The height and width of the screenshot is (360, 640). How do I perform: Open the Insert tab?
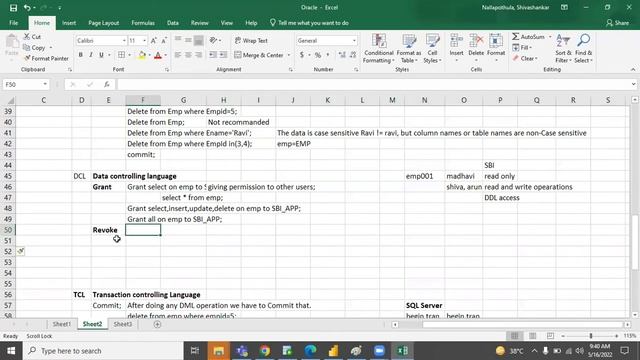click(x=69, y=23)
